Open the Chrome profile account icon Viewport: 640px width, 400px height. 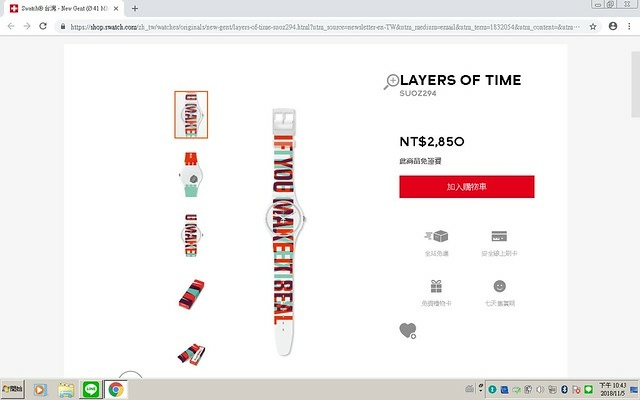613,26
